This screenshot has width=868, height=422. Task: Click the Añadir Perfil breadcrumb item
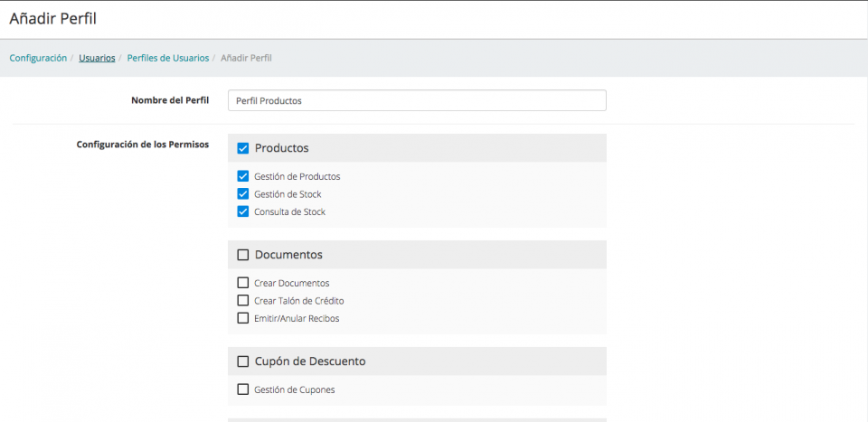tap(246, 58)
